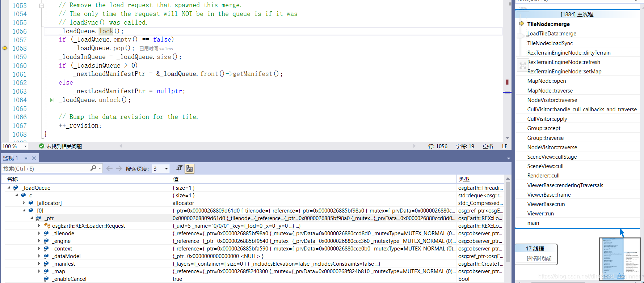Image resolution: width=644 pixels, height=283 pixels.
Task: Collapse the c member node
Action: pos(17,196)
